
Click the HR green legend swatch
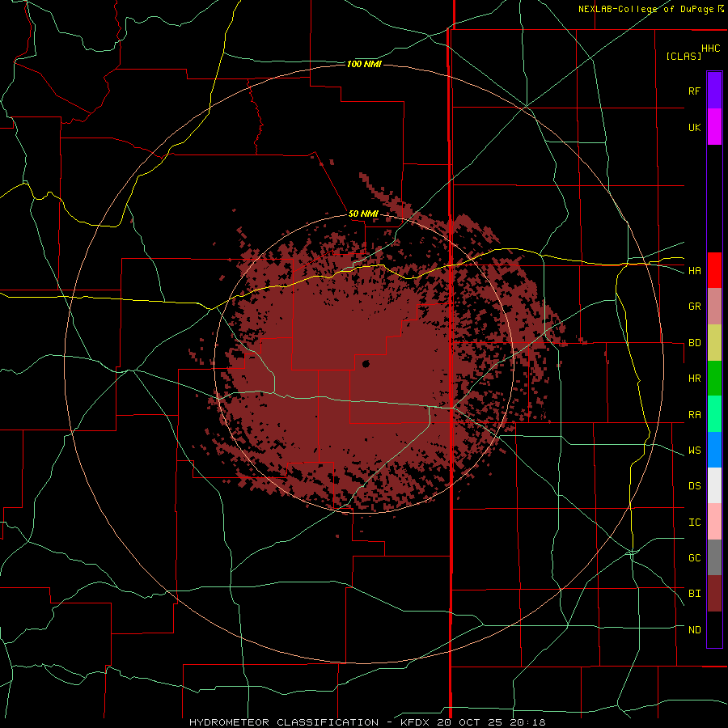tap(714, 379)
